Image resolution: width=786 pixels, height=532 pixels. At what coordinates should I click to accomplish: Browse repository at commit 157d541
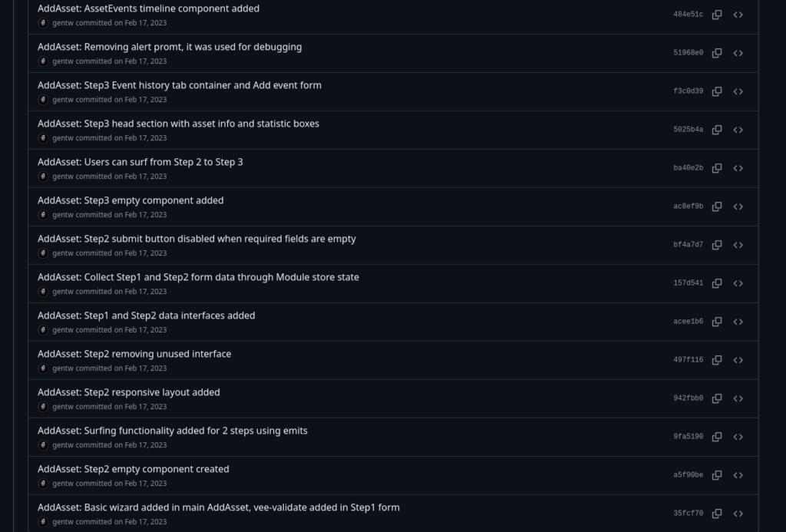tap(738, 283)
